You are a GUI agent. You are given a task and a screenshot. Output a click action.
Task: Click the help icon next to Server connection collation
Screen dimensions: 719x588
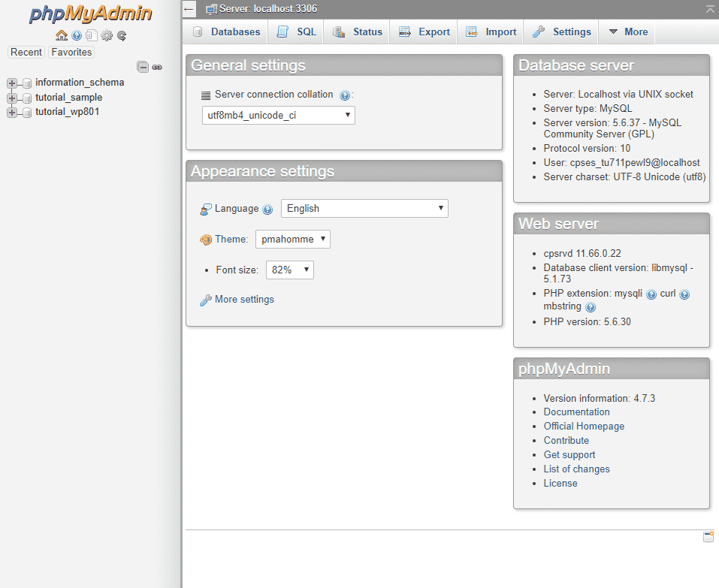(x=345, y=95)
